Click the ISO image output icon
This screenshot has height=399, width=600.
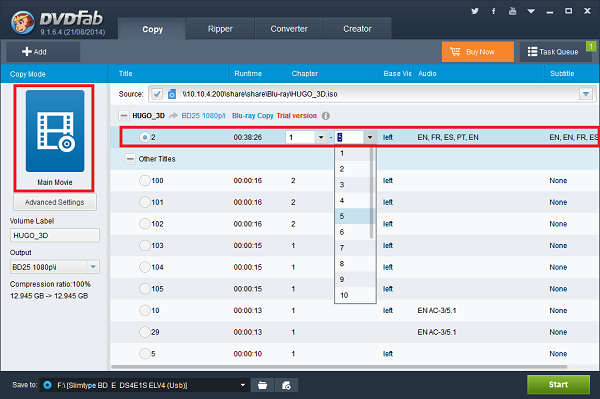coord(286,385)
